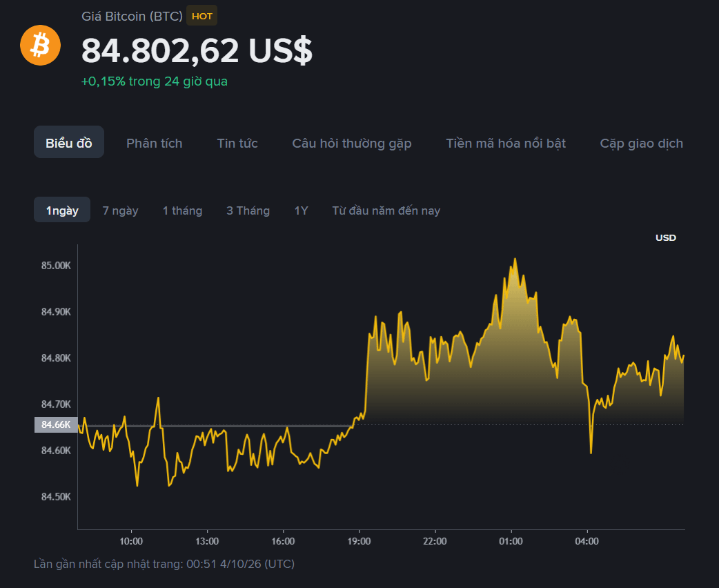Choose the 3 Tháng chart range

[x=248, y=210]
